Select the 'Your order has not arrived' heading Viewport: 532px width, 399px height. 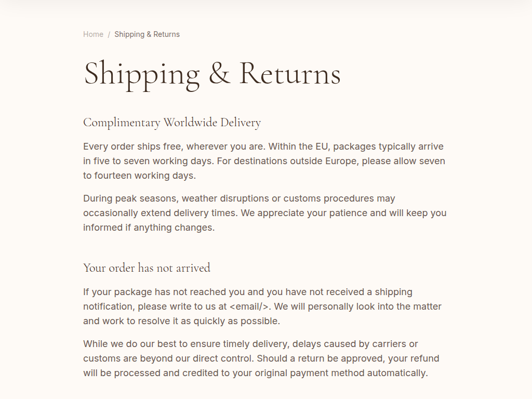coord(147,268)
